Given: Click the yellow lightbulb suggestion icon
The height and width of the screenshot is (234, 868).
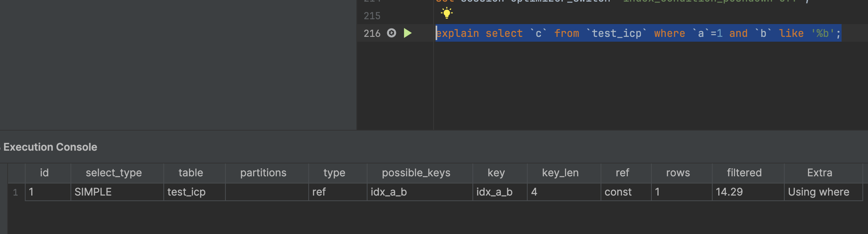Looking at the screenshot, I should tap(446, 13).
